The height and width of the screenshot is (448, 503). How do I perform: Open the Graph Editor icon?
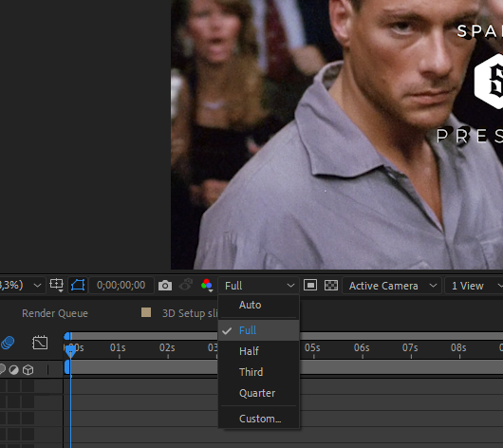(40, 343)
